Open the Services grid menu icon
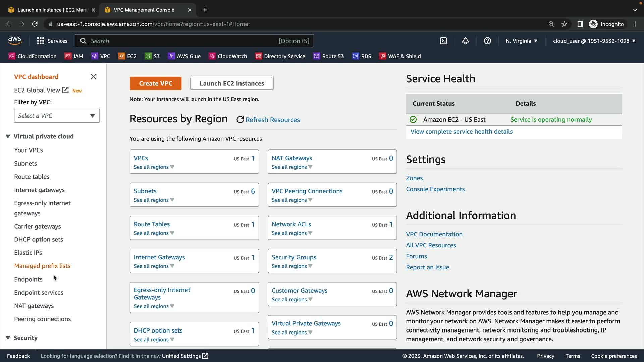This screenshot has width=644, height=362. (x=41, y=41)
